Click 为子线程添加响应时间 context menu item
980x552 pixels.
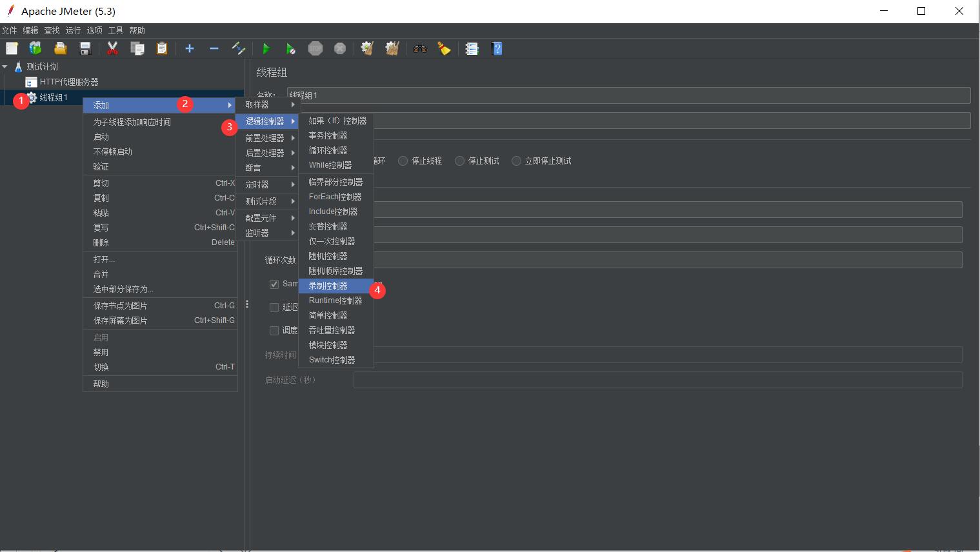[x=160, y=122]
